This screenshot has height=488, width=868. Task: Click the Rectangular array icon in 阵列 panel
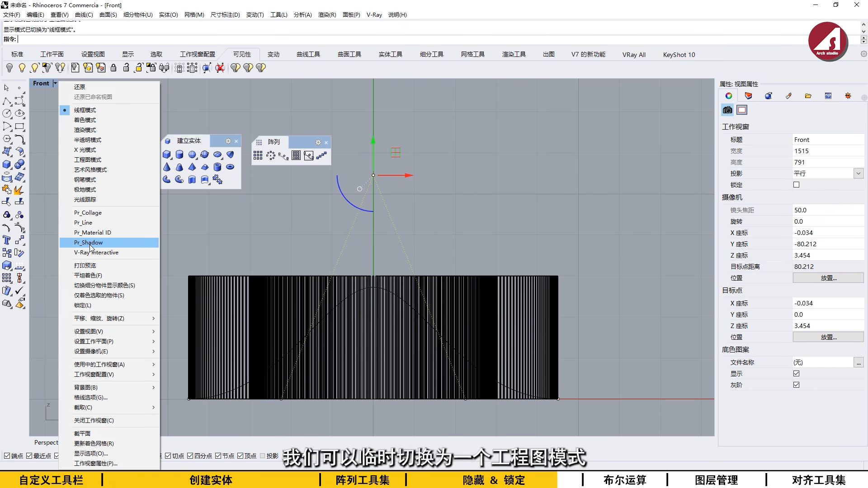point(258,155)
